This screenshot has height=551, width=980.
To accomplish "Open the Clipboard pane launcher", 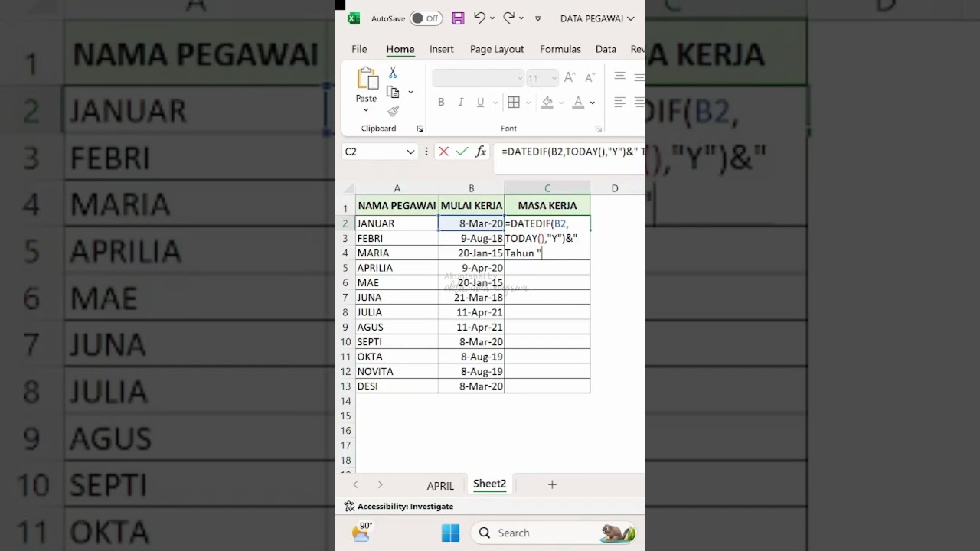I will [420, 129].
